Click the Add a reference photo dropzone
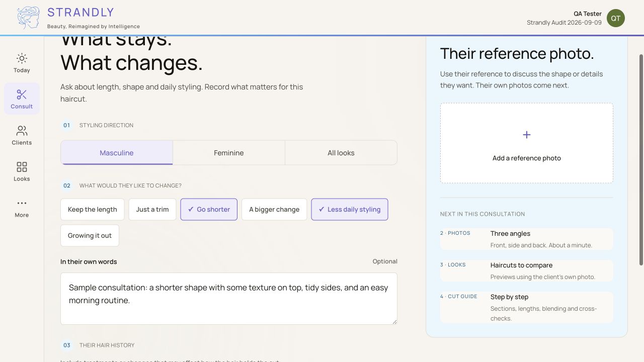This screenshot has height=362, width=644. [x=527, y=143]
